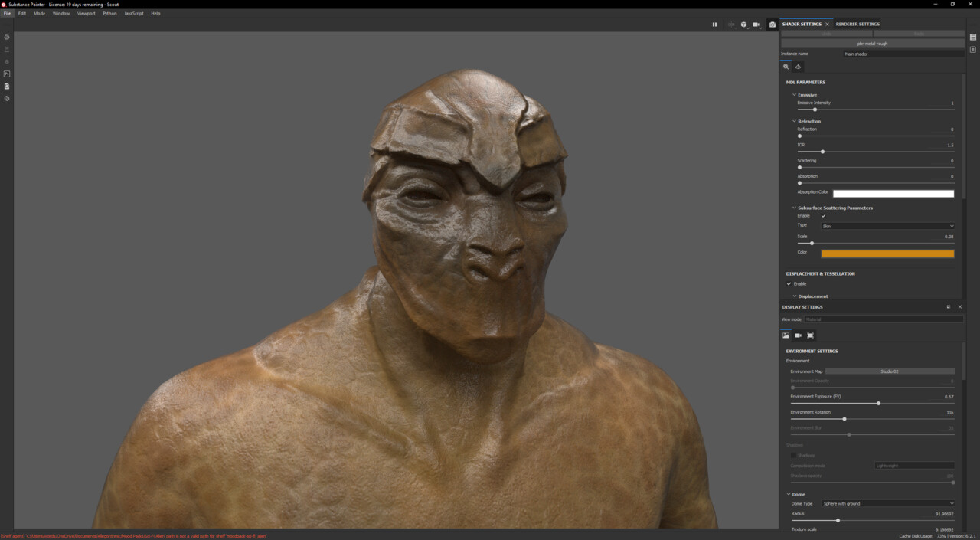Collapse the Dome section
The image size is (980, 540).
click(x=789, y=494)
